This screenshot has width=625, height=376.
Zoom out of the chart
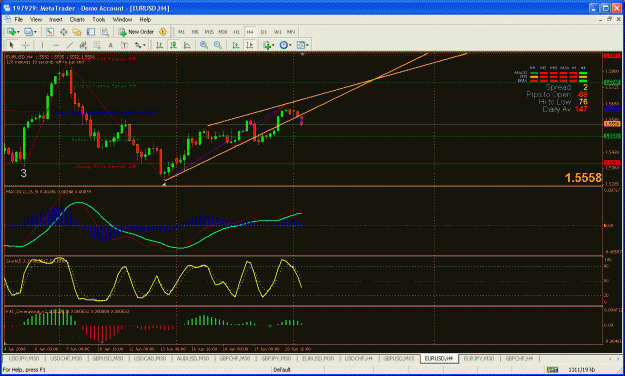tap(218, 45)
